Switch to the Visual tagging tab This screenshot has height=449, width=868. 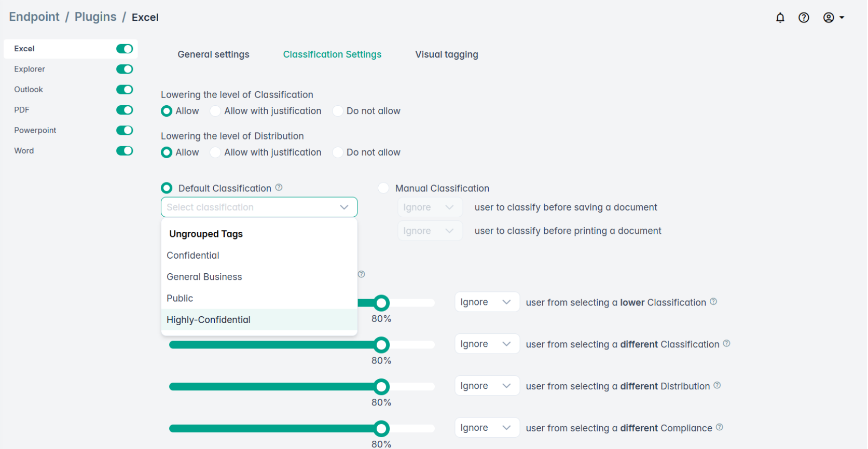[447, 54]
